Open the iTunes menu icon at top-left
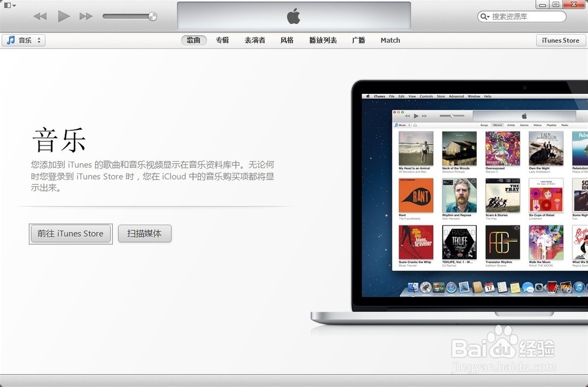588x387 pixels. 9,5
